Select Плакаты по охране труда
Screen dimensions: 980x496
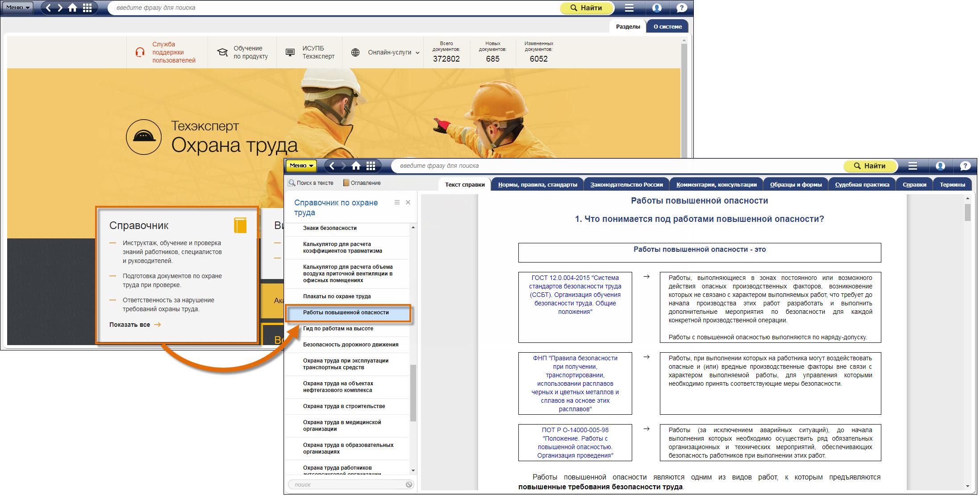tap(347, 296)
